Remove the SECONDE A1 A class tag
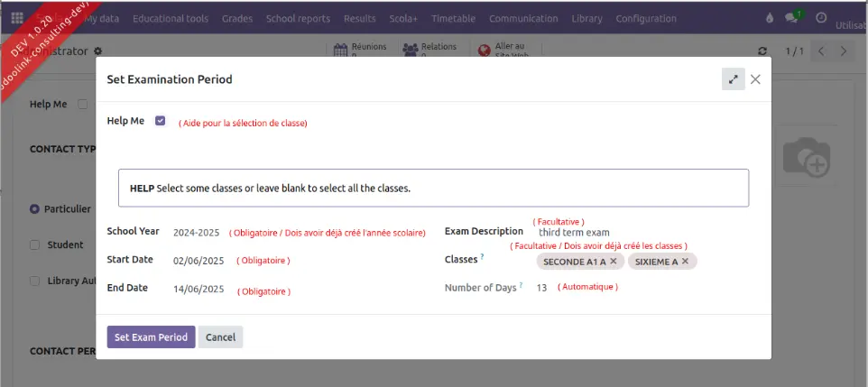The width and height of the screenshot is (868, 387). [x=614, y=261]
